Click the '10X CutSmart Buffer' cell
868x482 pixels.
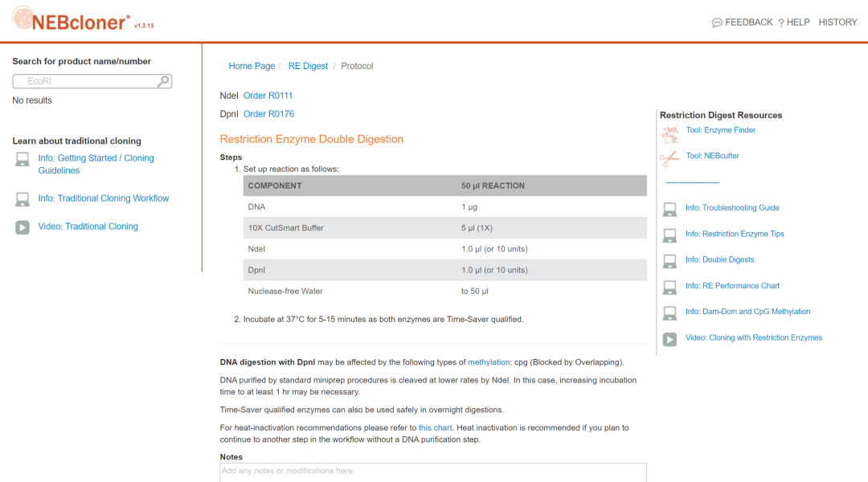pyautogui.click(x=285, y=228)
